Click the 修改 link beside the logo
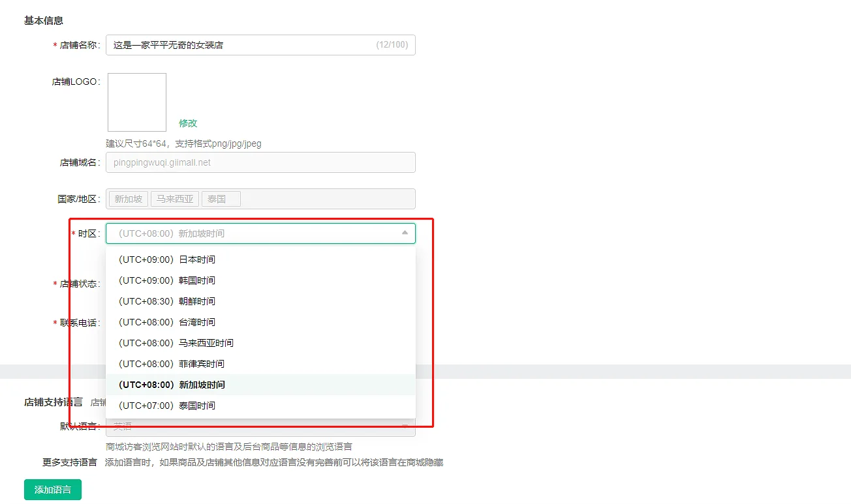Screen dimensions: 851x504 point(188,123)
